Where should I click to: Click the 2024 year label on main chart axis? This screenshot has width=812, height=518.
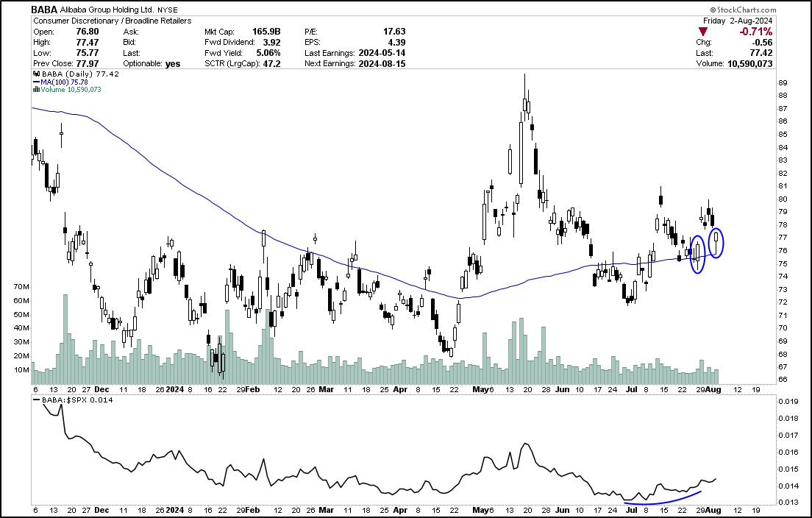click(x=174, y=389)
